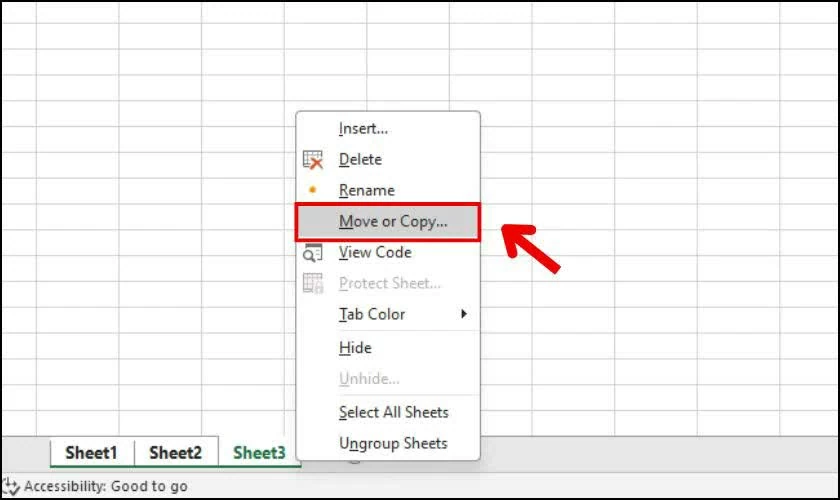Select the green Sheet3 tab
This screenshot has height=500, width=840.
point(259,453)
